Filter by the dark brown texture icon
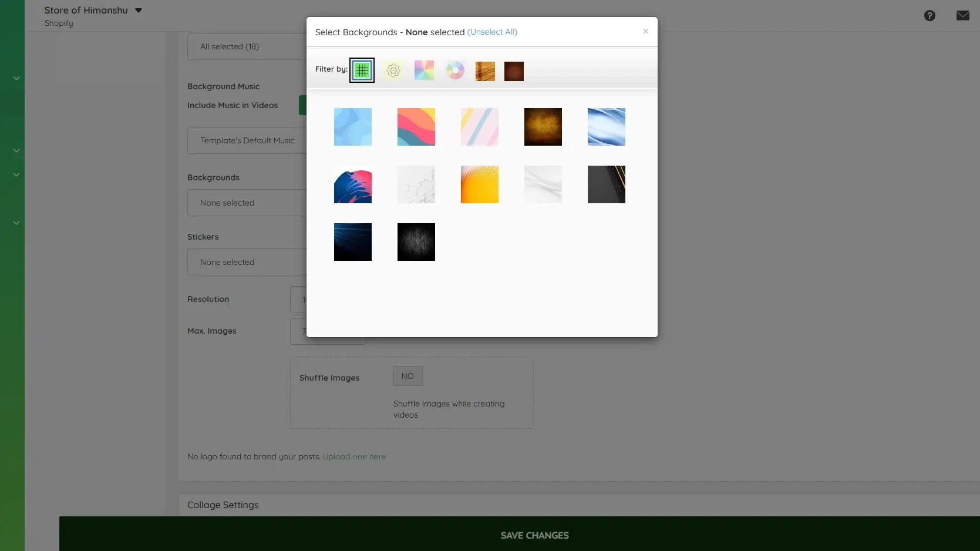 [514, 71]
